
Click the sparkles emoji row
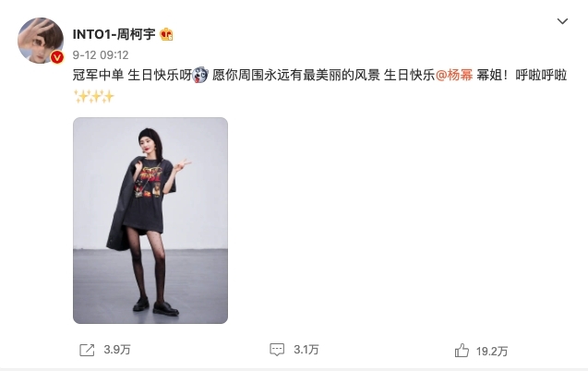pos(94,97)
